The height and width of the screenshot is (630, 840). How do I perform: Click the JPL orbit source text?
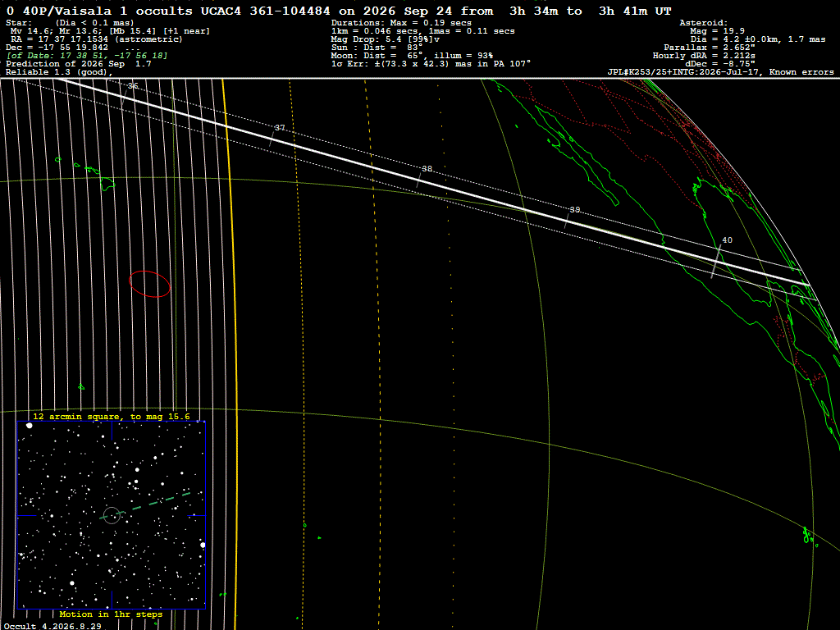720,72
